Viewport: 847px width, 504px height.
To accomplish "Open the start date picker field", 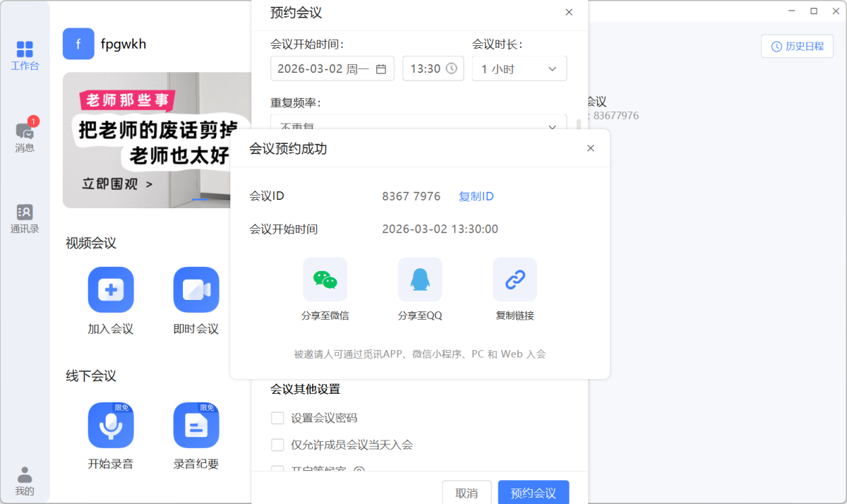I will 332,68.
